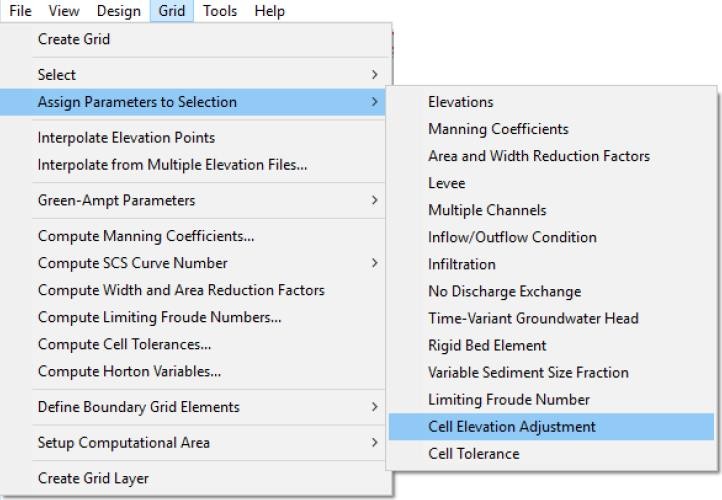
Task: Select Cell Elevation Adjustment entry
Action: pos(511,426)
